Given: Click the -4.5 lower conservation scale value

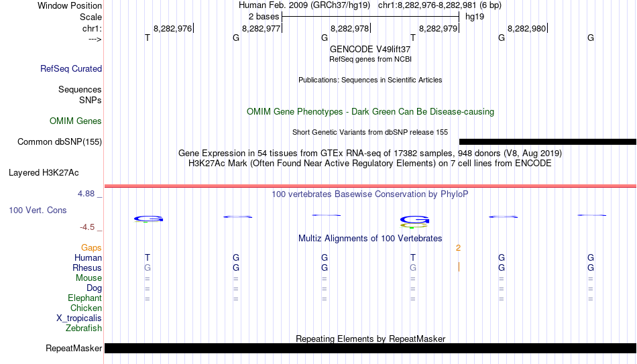Looking at the screenshot, I should [87, 227].
